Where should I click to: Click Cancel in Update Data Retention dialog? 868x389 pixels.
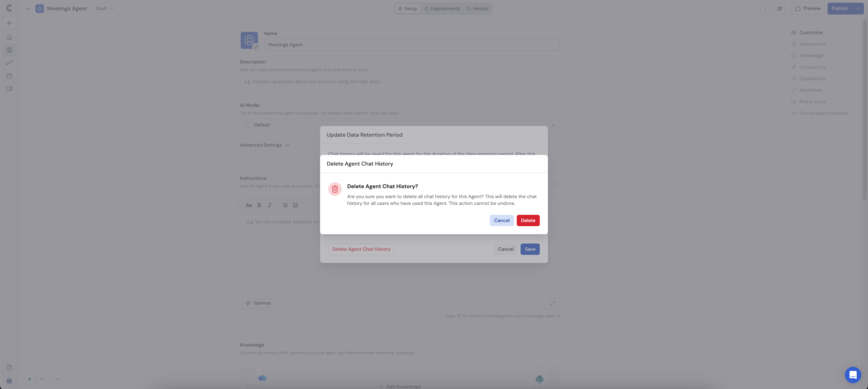point(505,249)
